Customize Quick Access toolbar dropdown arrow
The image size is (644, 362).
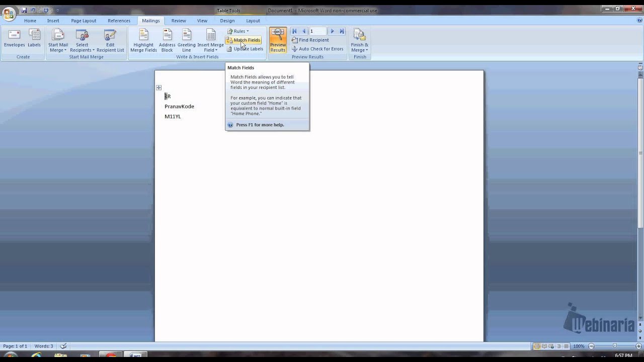pyautogui.click(x=57, y=10)
